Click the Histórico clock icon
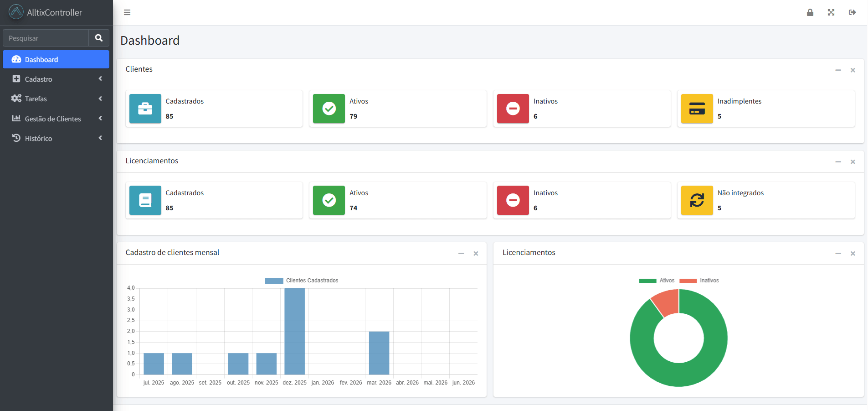Image resolution: width=868 pixels, height=411 pixels. tap(16, 138)
